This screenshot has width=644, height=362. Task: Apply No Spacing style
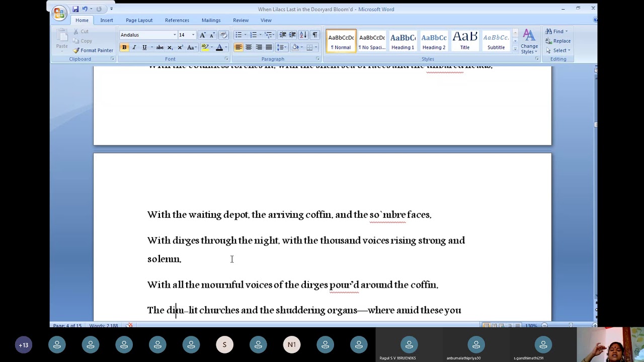point(372,41)
